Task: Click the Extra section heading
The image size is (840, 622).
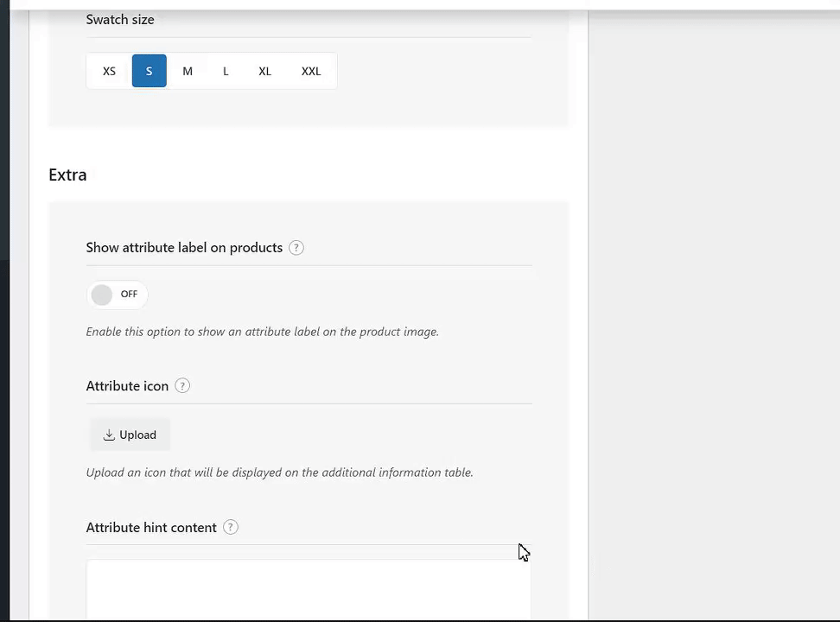Action: [x=67, y=175]
